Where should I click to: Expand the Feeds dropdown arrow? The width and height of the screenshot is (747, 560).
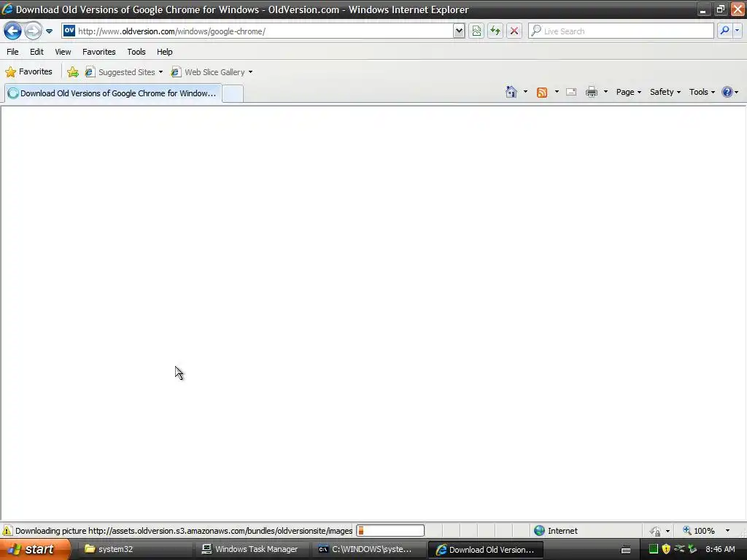click(x=557, y=92)
